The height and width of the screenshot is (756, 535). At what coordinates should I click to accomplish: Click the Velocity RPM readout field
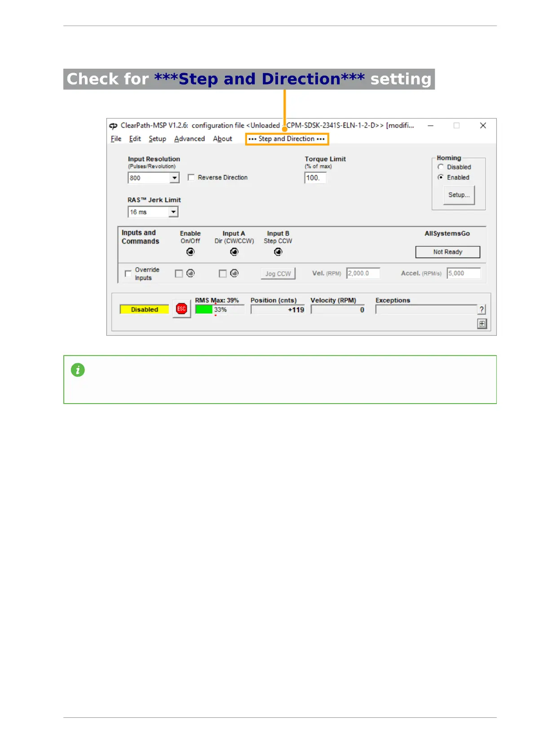point(338,310)
